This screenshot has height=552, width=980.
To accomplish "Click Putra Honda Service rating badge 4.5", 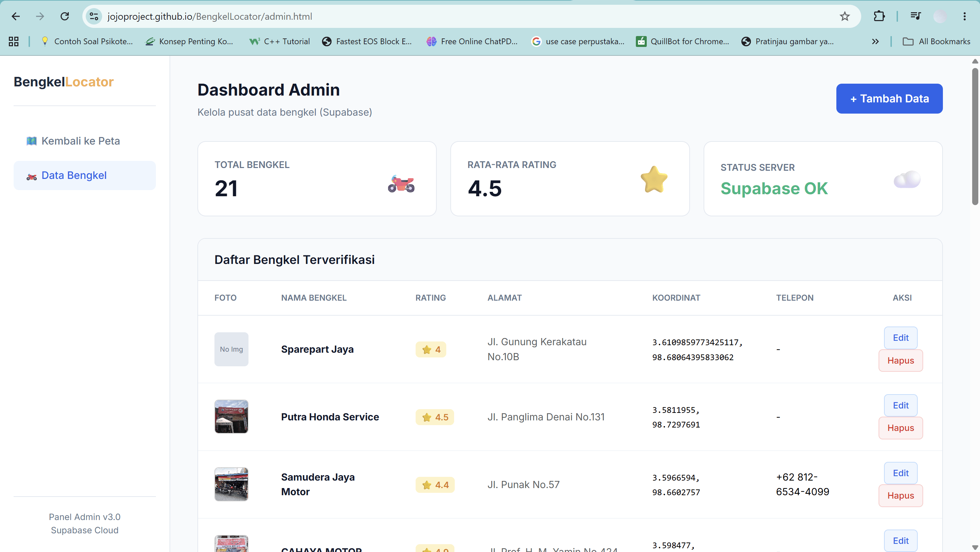I will 435,417.
